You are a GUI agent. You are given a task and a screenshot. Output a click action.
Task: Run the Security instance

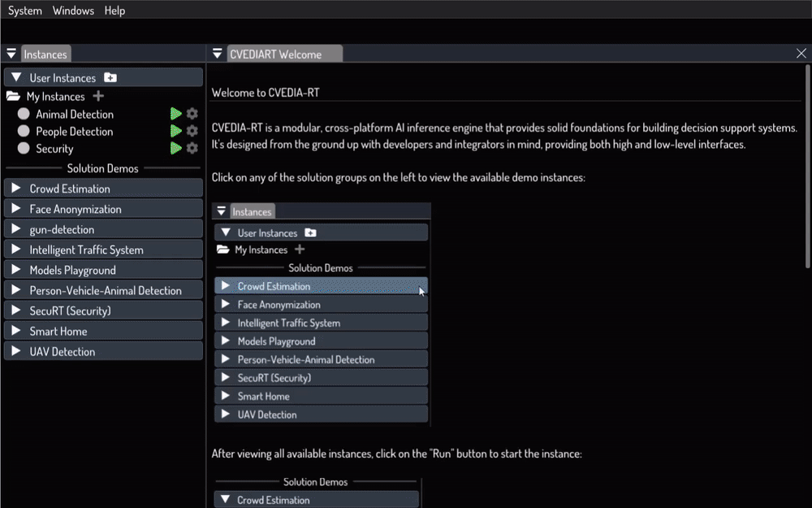pyautogui.click(x=176, y=148)
